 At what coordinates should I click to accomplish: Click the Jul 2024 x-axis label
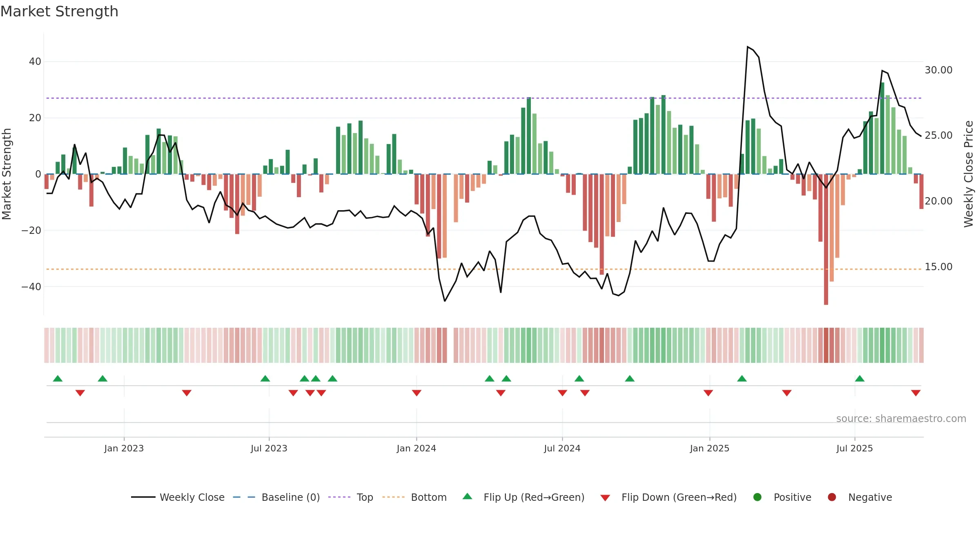562,448
